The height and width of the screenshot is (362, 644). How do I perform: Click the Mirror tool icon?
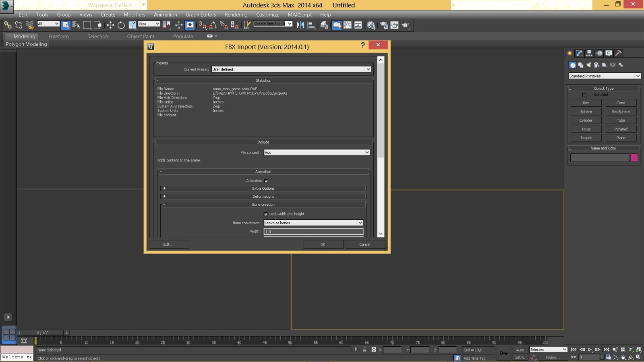pos(300,25)
